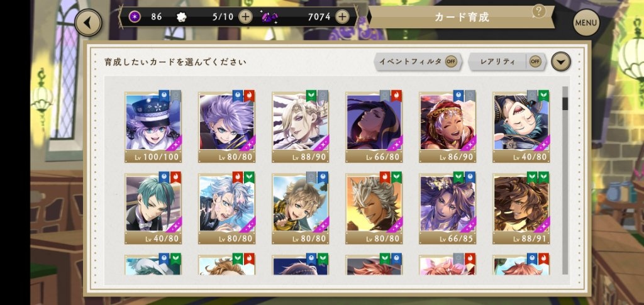Click the purple star currency icon
Screen dimensions: 644x305
(x=135, y=17)
